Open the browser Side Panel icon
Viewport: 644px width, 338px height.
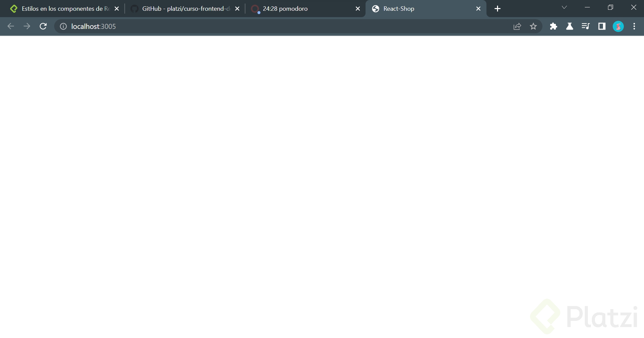pos(602,26)
